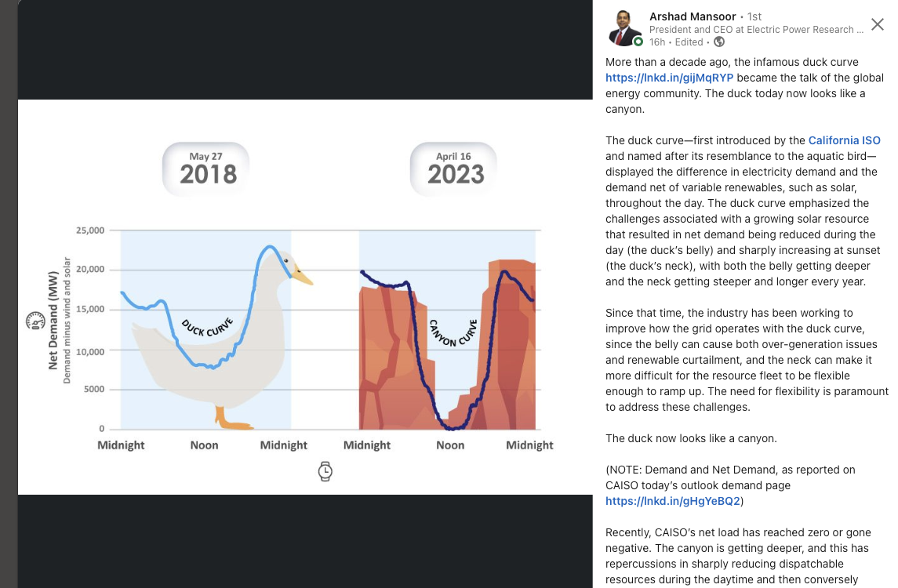
Task: Click the 'President and CEO' headline text
Action: [756, 30]
